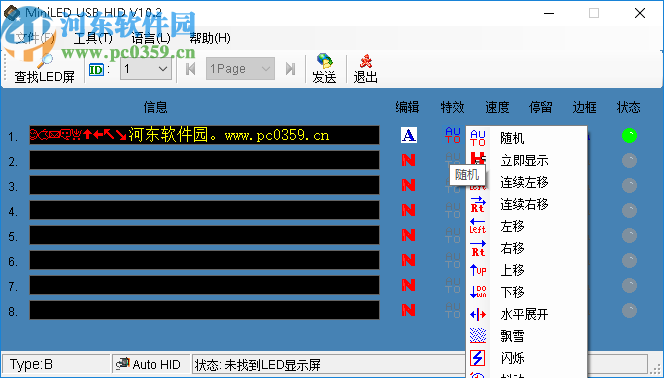Open the ID number dropdown

[146, 69]
